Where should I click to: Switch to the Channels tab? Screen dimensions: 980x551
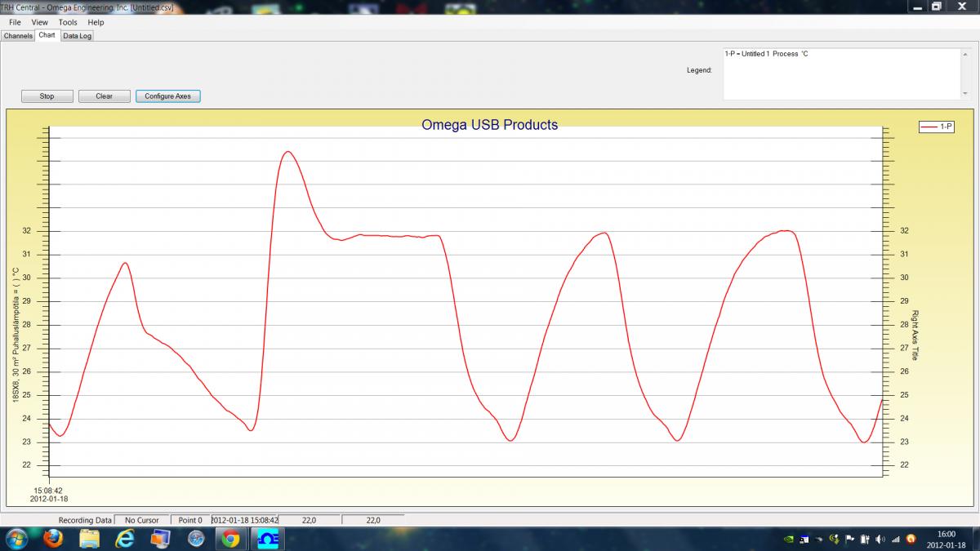point(18,36)
